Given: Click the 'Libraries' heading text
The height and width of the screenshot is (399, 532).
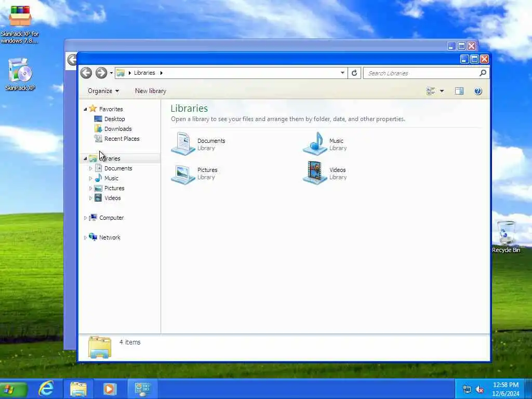Looking at the screenshot, I should [x=189, y=108].
